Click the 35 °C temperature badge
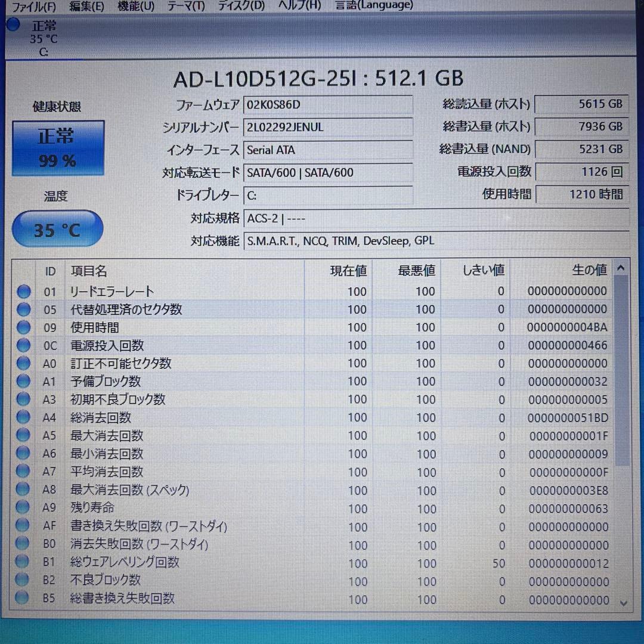 coord(57,228)
